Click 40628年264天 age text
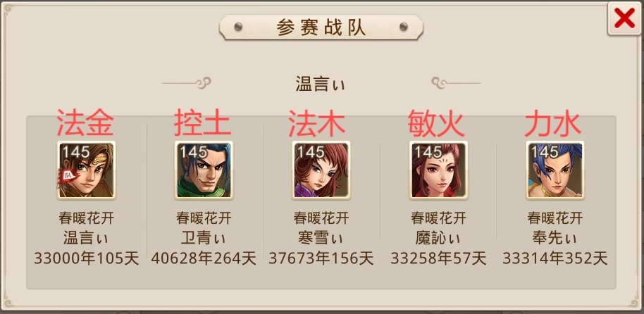644x314 pixels. [204, 258]
